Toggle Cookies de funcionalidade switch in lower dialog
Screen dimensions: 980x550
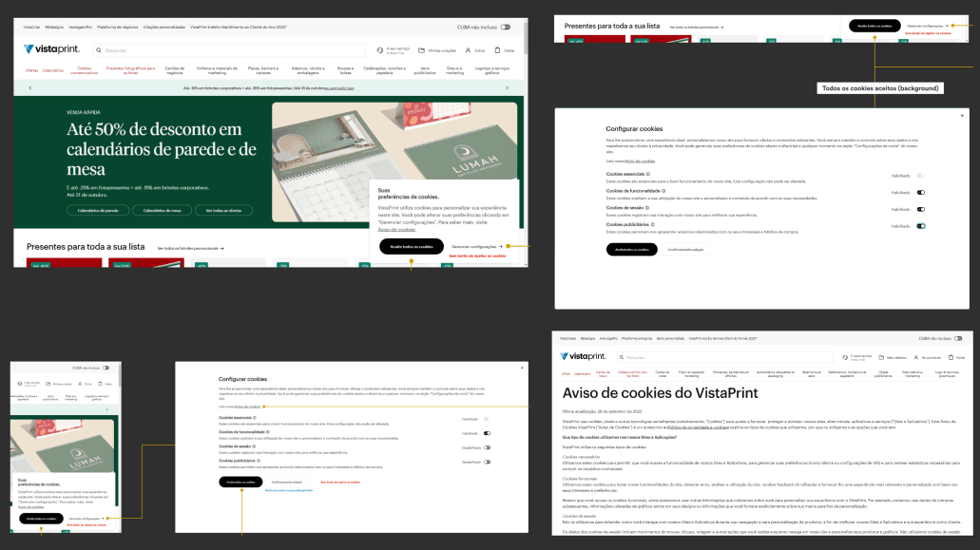487,433
